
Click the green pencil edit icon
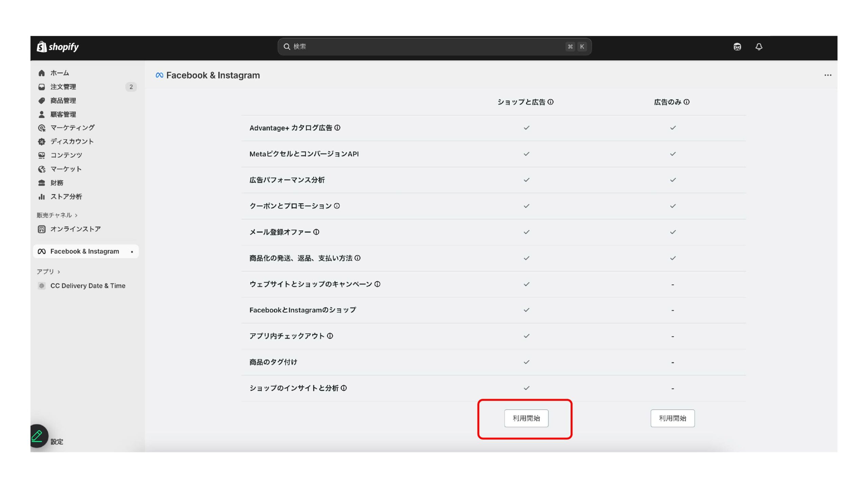pyautogui.click(x=37, y=436)
